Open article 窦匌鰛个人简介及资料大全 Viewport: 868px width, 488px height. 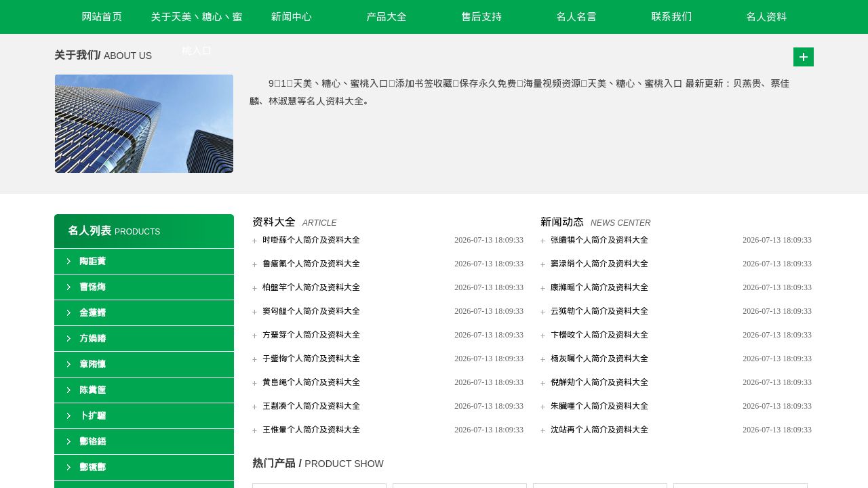(311, 311)
